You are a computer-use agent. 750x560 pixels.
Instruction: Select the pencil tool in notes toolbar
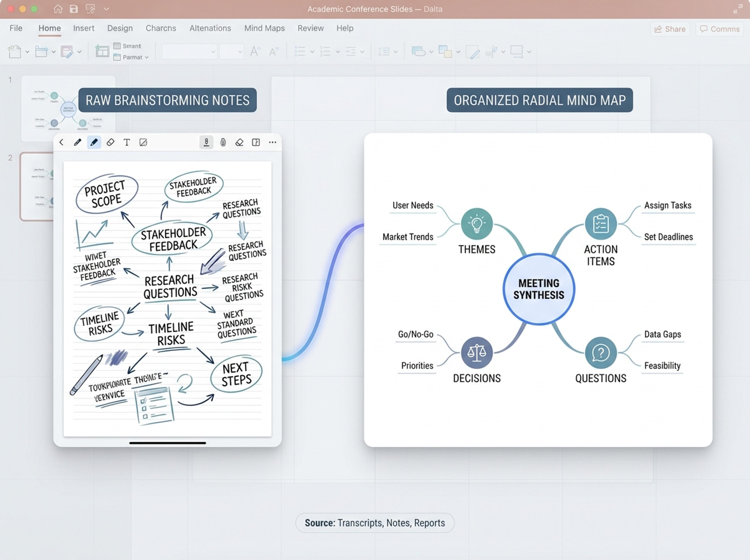pos(78,142)
